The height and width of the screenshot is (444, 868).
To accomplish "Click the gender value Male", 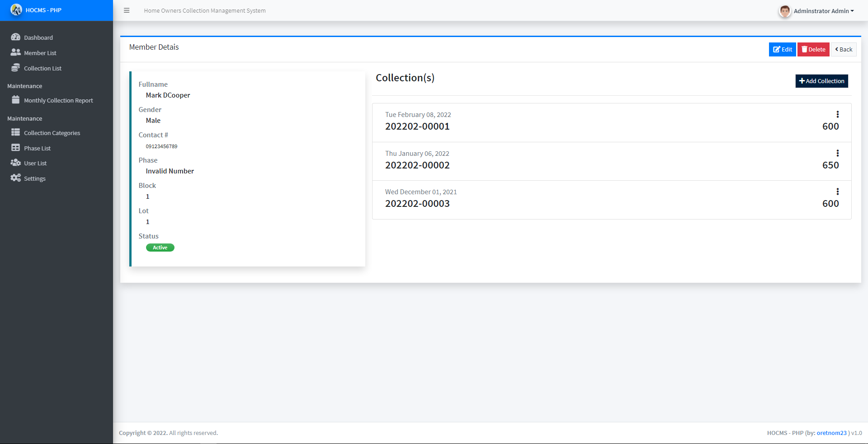I will coord(153,121).
